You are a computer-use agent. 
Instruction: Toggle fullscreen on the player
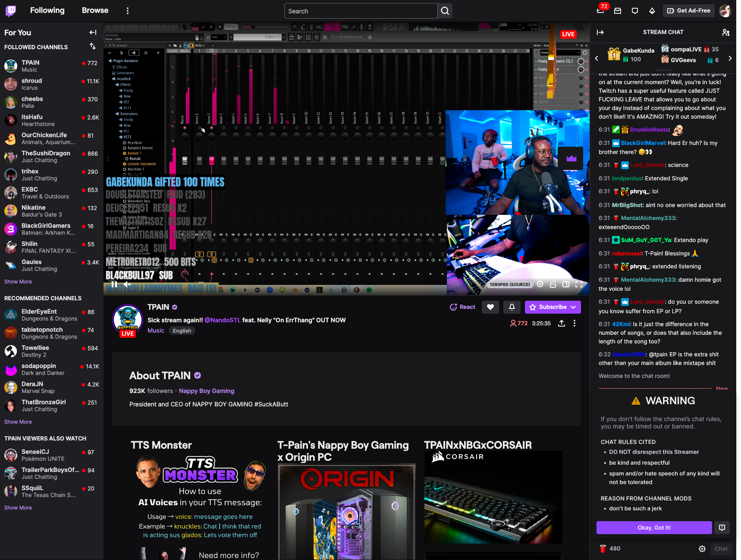579,284
